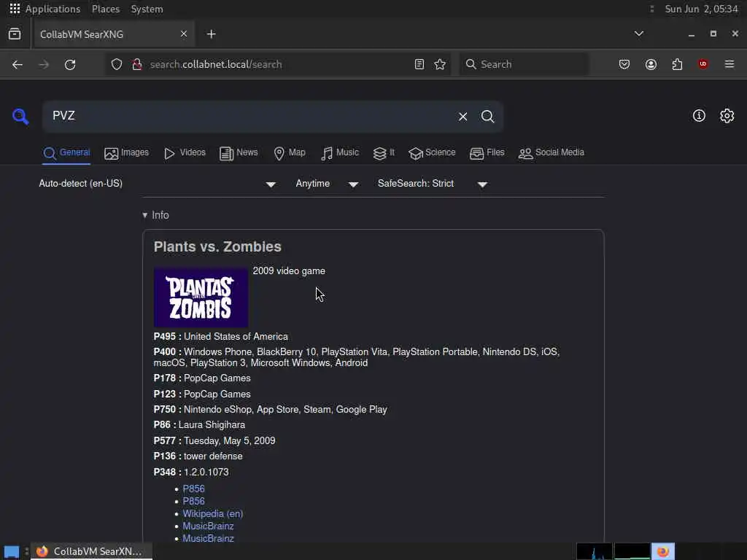Switch to Videos category
This screenshot has height=560, width=747.
[185, 153]
